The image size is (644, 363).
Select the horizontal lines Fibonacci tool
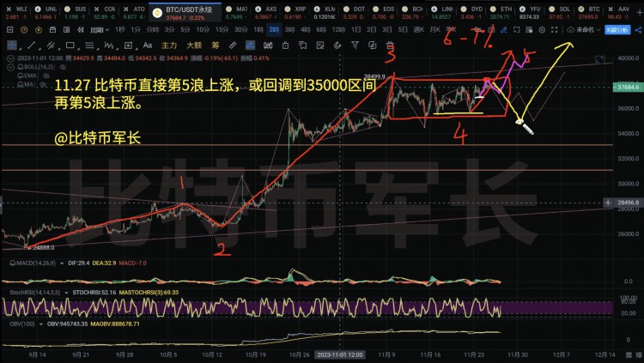click(89, 45)
